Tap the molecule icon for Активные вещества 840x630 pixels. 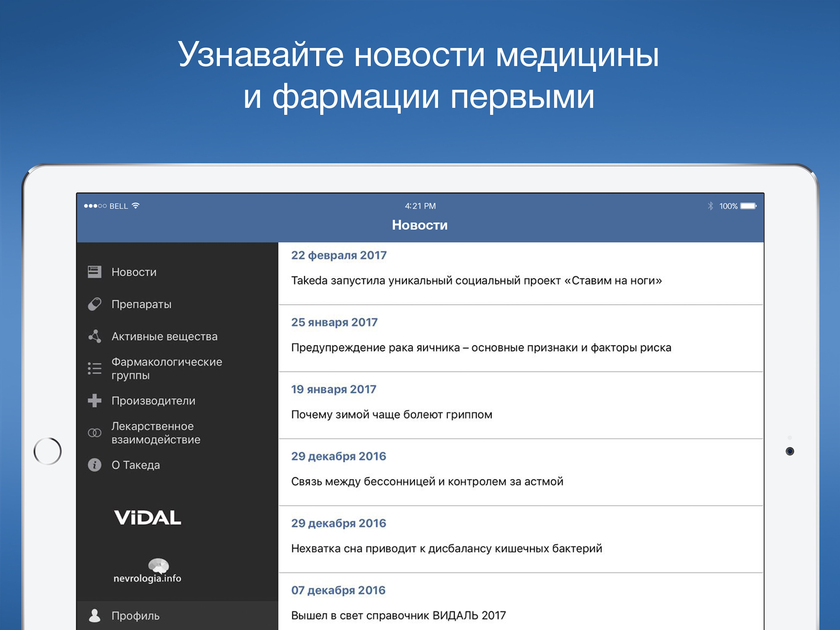[94, 336]
